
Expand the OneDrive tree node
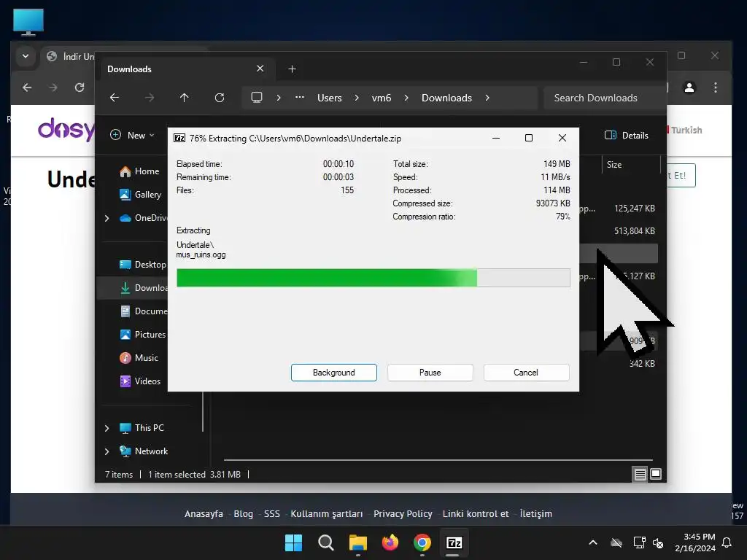point(107,218)
